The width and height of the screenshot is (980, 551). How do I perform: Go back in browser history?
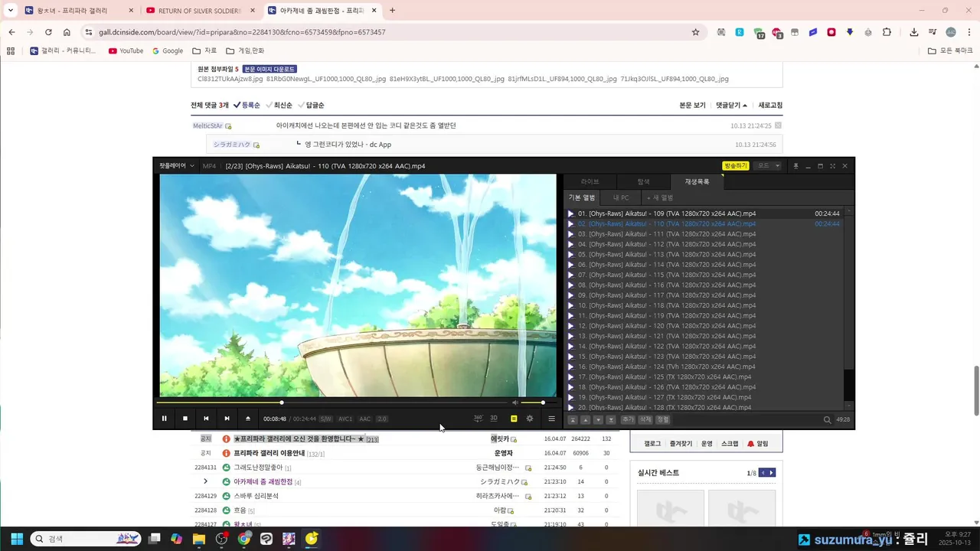click(x=11, y=32)
